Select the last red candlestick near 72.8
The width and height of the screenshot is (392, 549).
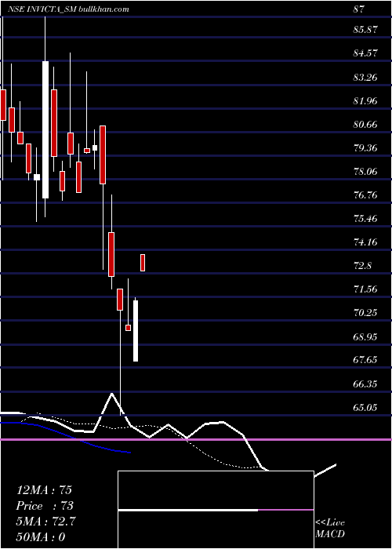tap(143, 263)
